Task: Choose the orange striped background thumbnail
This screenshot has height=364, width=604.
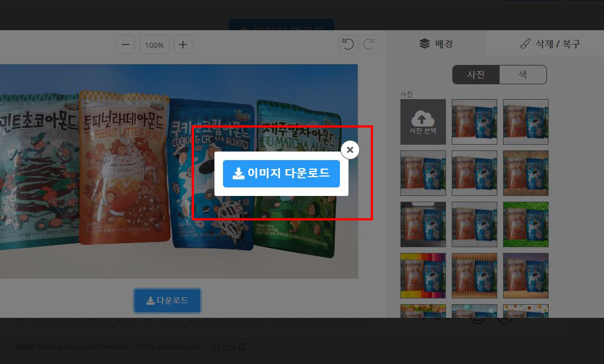Action: [x=475, y=276]
